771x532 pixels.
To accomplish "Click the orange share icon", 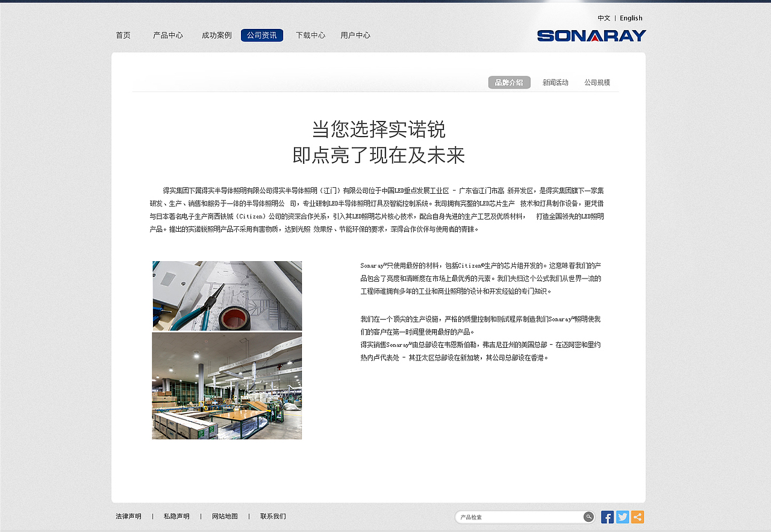I will [x=638, y=517].
